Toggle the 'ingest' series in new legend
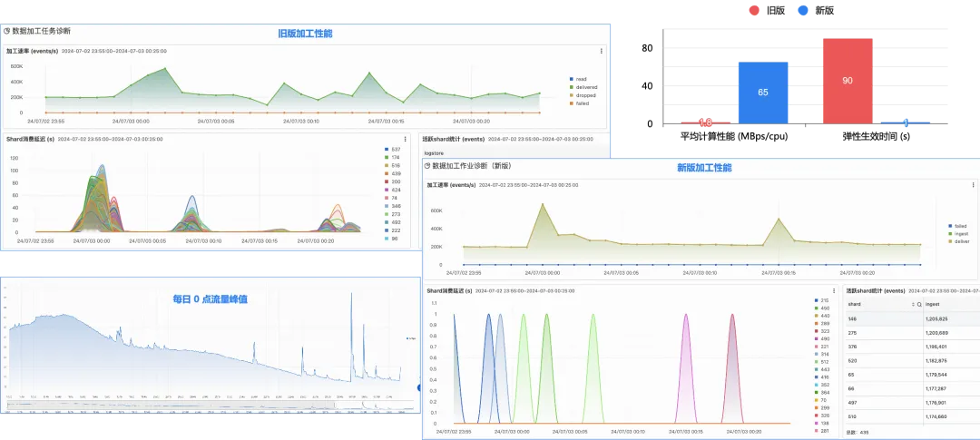Image resolution: width=980 pixels, height=440 pixels. tap(960, 233)
